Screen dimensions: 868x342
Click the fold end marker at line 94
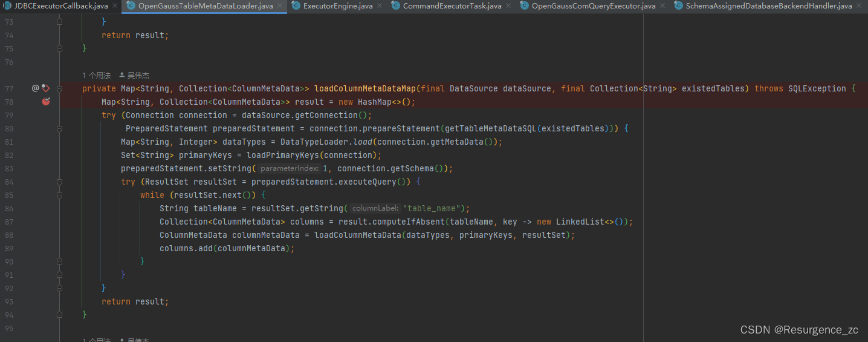click(x=59, y=315)
